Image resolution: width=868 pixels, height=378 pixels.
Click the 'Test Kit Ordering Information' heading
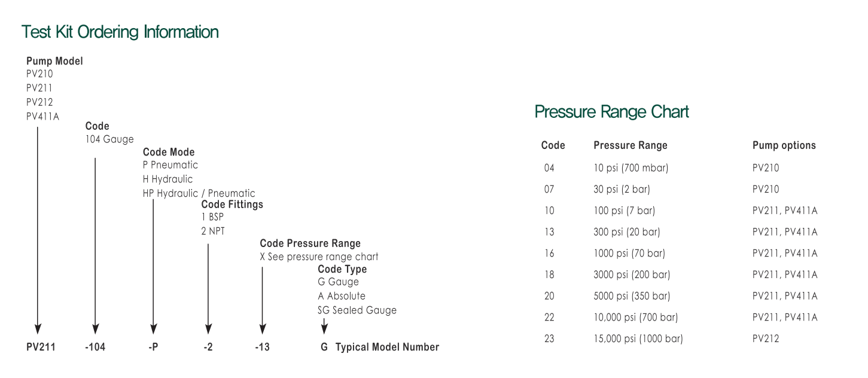[x=120, y=32]
